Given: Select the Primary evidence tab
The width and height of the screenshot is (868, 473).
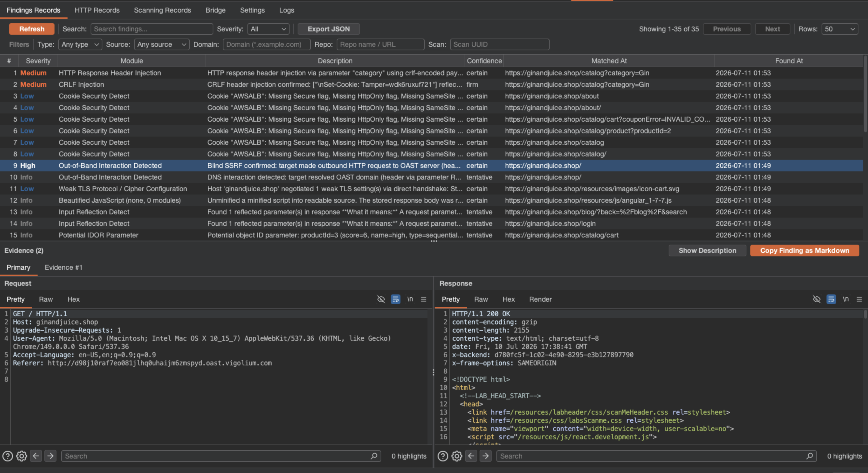Looking at the screenshot, I should click(19, 267).
